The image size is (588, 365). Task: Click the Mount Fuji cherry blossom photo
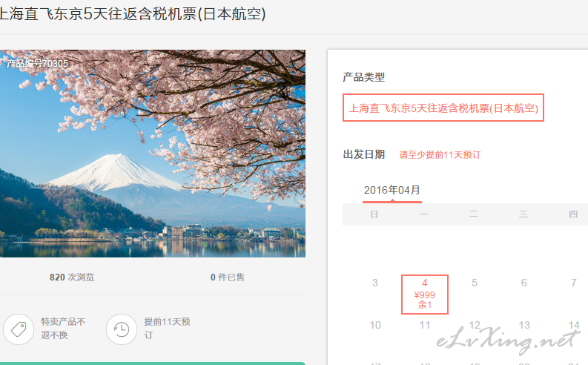[x=153, y=154]
